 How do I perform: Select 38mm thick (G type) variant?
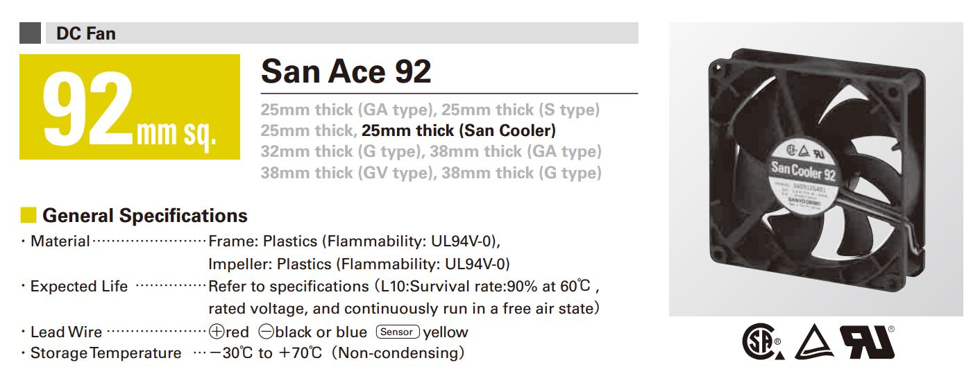click(521, 172)
